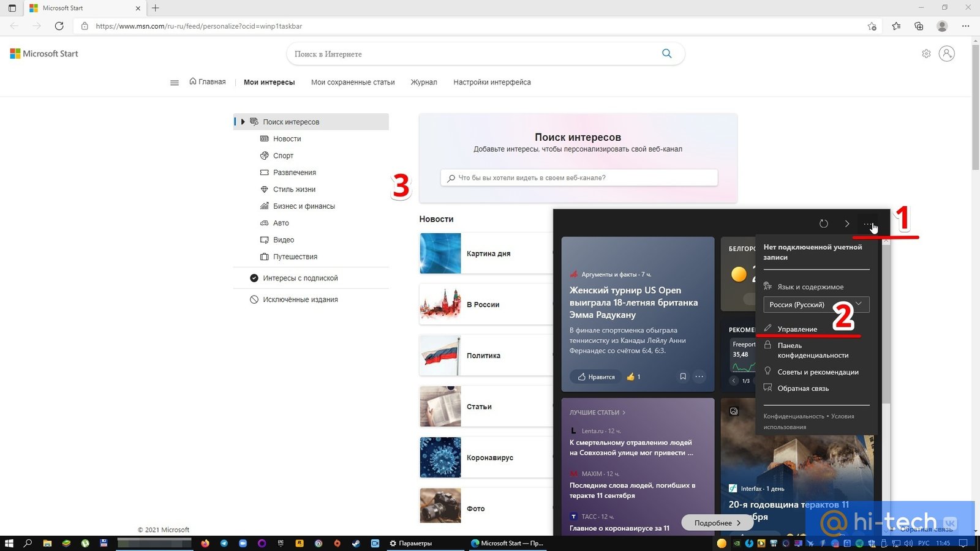This screenshot has height=551, width=980.
Task: Open the Настройки интерфейса tab
Action: pos(492,82)
